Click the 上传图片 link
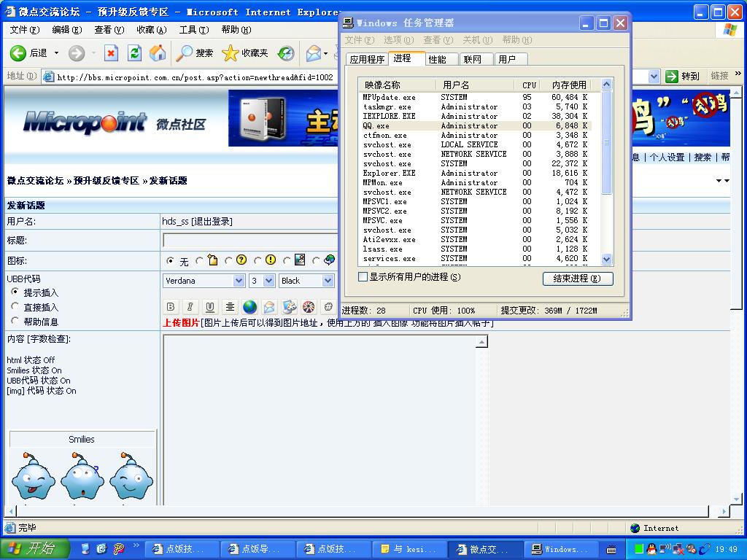This screenshot has height=560, width=747. [181, 323]
